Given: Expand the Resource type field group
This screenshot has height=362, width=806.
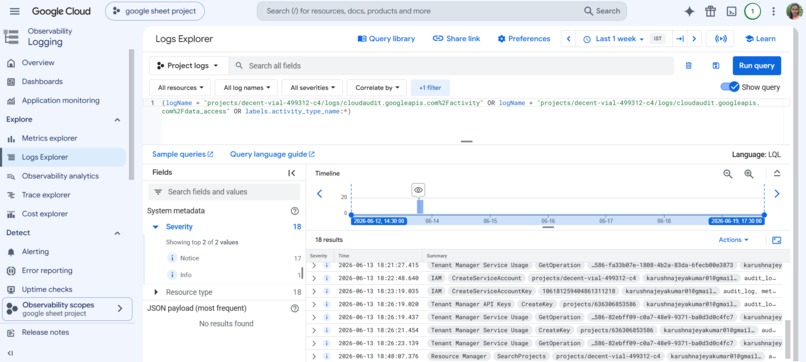Looking at the screenshot, I should 156,292.
